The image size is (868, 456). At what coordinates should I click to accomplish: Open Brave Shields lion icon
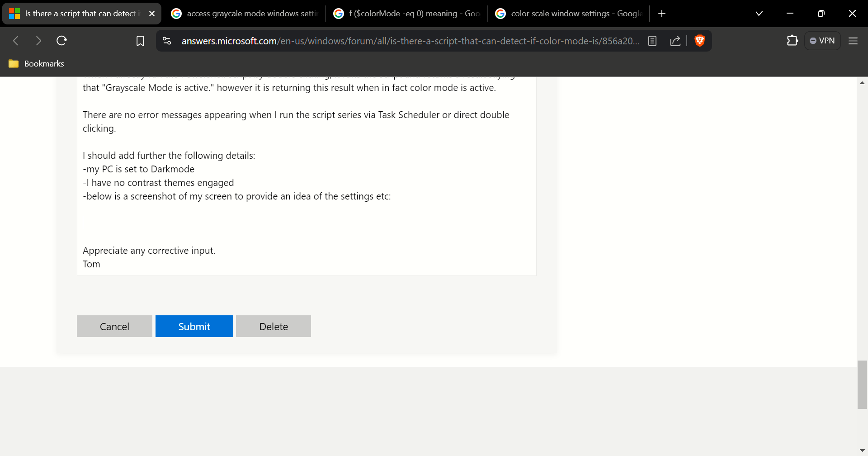(699, 41)
